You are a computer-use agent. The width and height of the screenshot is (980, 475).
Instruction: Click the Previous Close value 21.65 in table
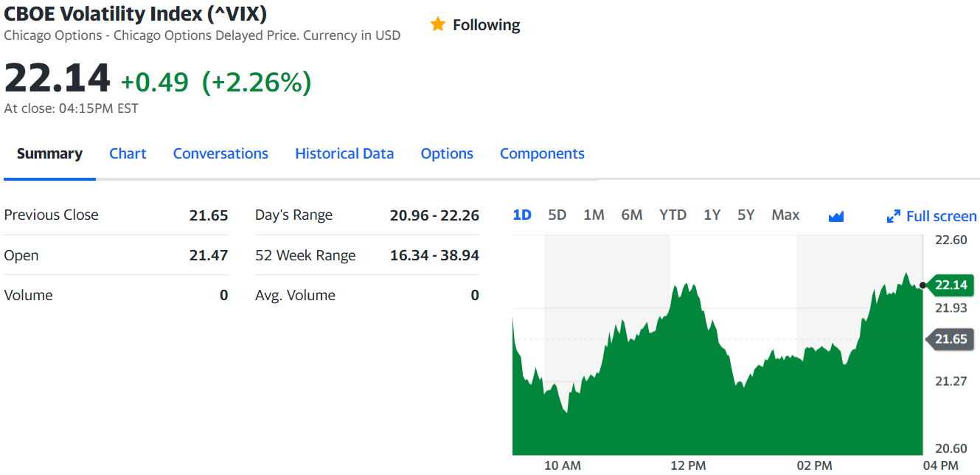(x=209, y=215)
